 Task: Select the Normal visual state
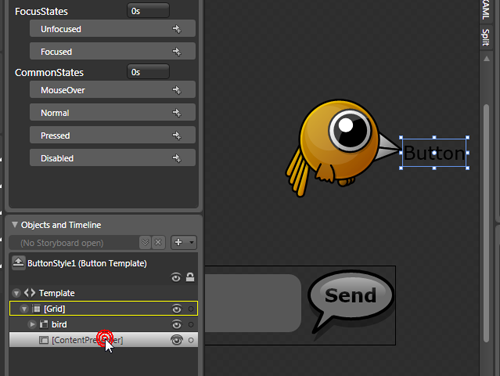click(x=112, y=113)
